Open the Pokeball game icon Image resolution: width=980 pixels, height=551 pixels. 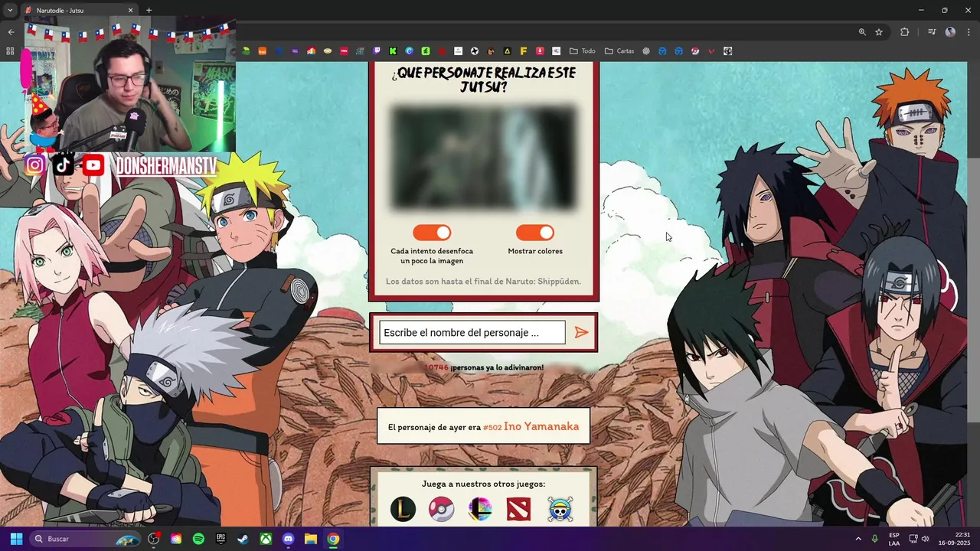point(441,509)
